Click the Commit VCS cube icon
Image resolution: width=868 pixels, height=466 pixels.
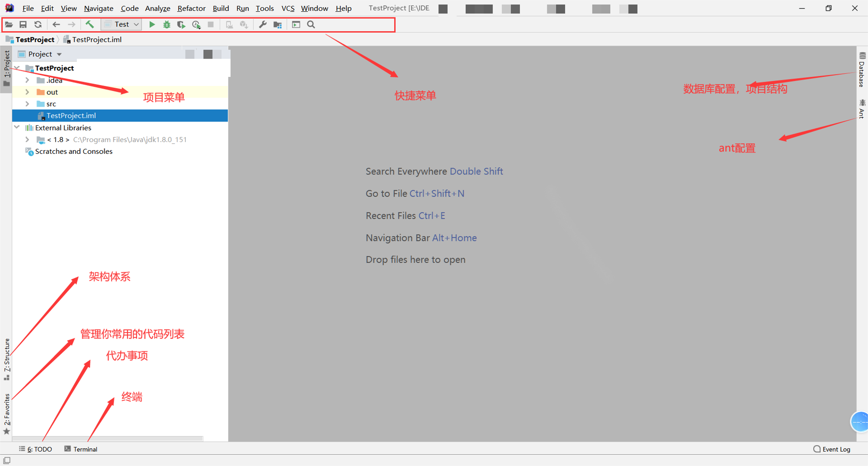pyautogui.click(x=244, y=25)
